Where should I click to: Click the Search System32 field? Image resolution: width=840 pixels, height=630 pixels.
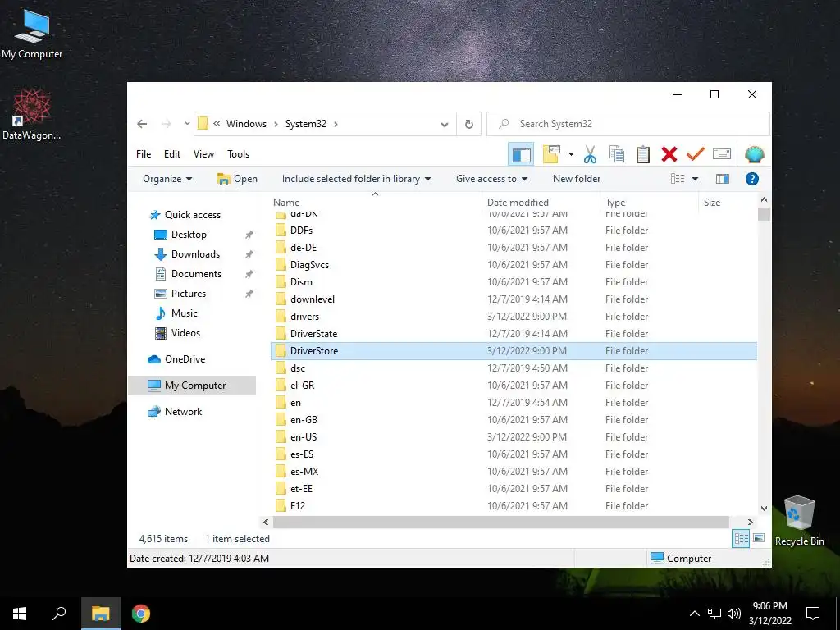click(628, 125)
